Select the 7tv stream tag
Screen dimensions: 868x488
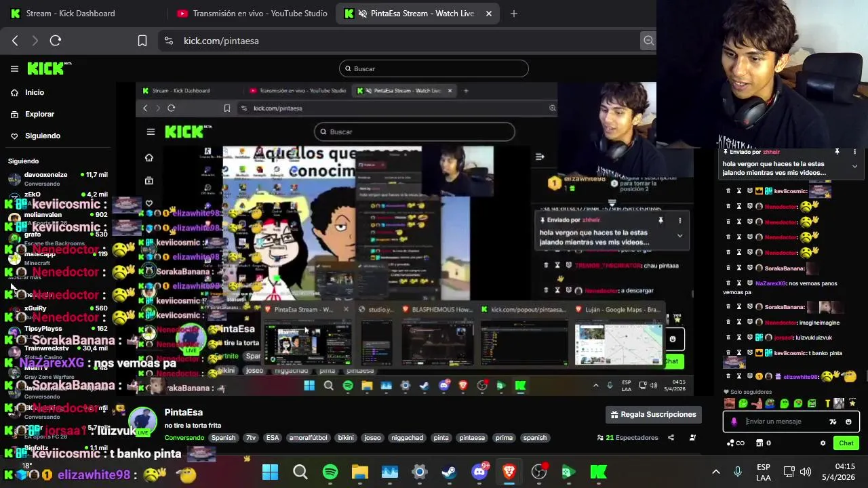click(251, 438)
